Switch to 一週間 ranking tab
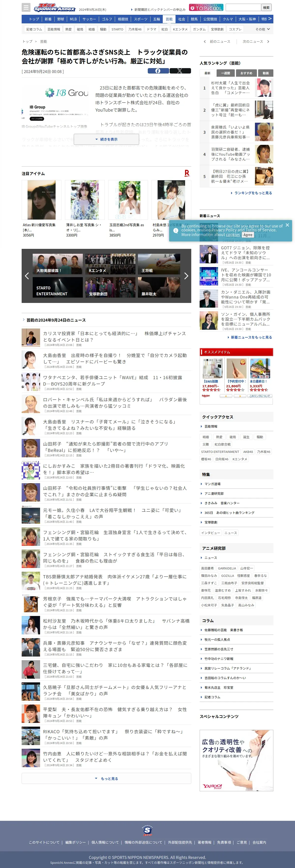This screenshot has width=295, height=868. tap(226, 73)
